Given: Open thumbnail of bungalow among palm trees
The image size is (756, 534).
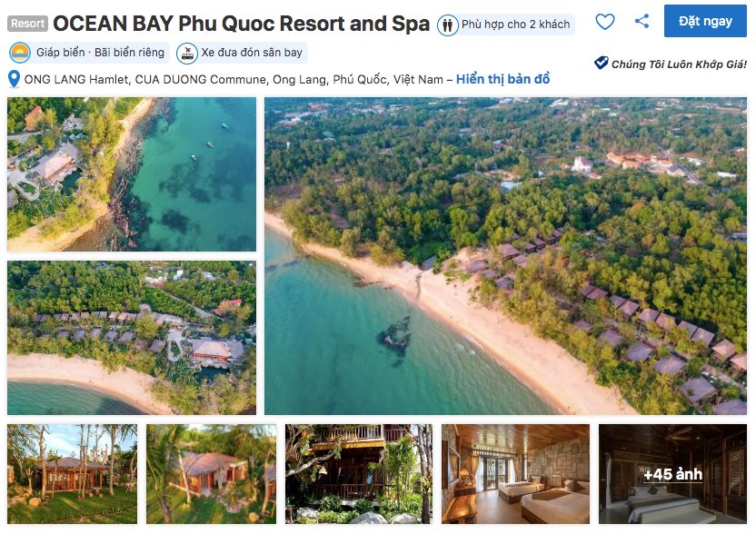Looking at the screenshot, I should (73, 474).
